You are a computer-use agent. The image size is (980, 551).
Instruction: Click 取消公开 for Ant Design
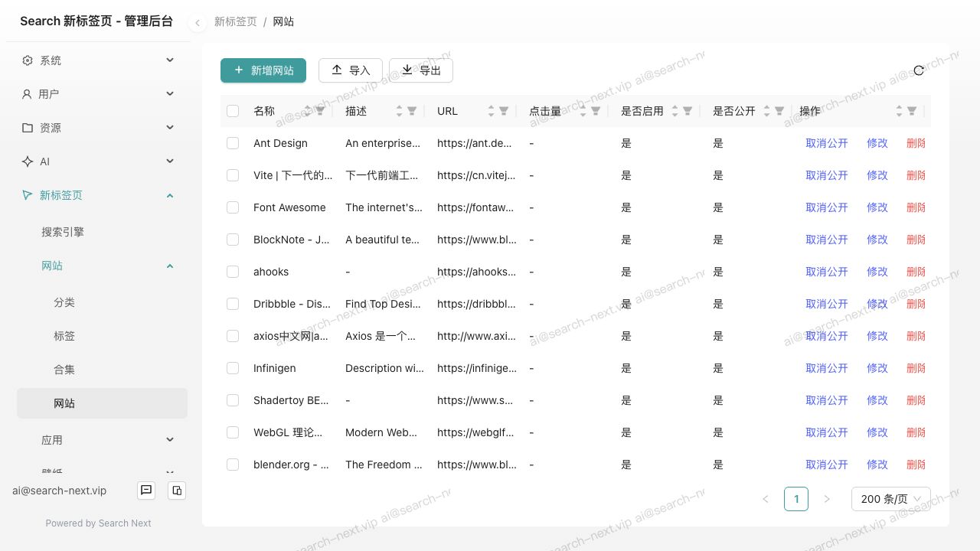tap(827, 143)
